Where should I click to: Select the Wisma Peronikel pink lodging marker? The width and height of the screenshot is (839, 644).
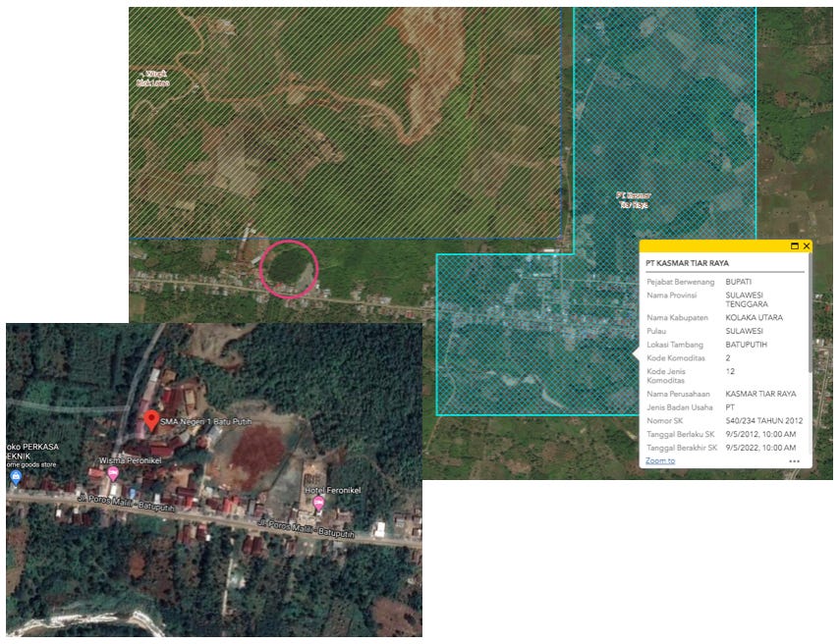113,473
